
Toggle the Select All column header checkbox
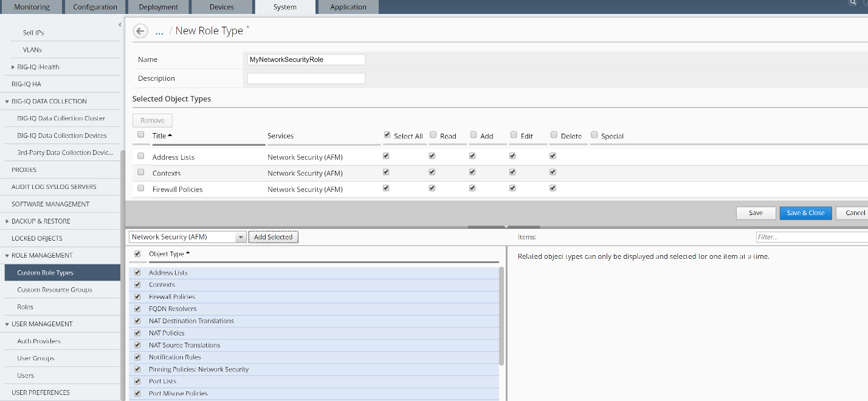387,135
